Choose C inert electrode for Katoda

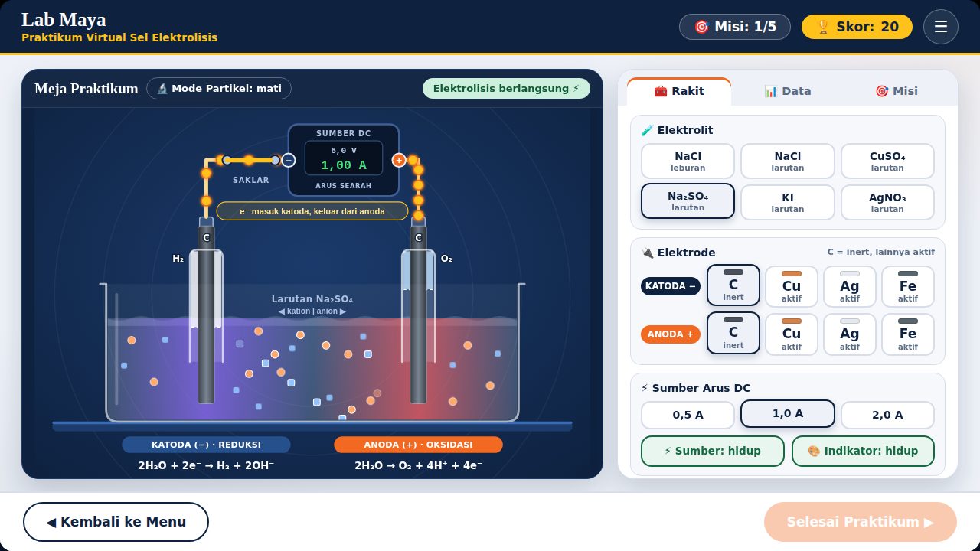[x=733, y=285]
